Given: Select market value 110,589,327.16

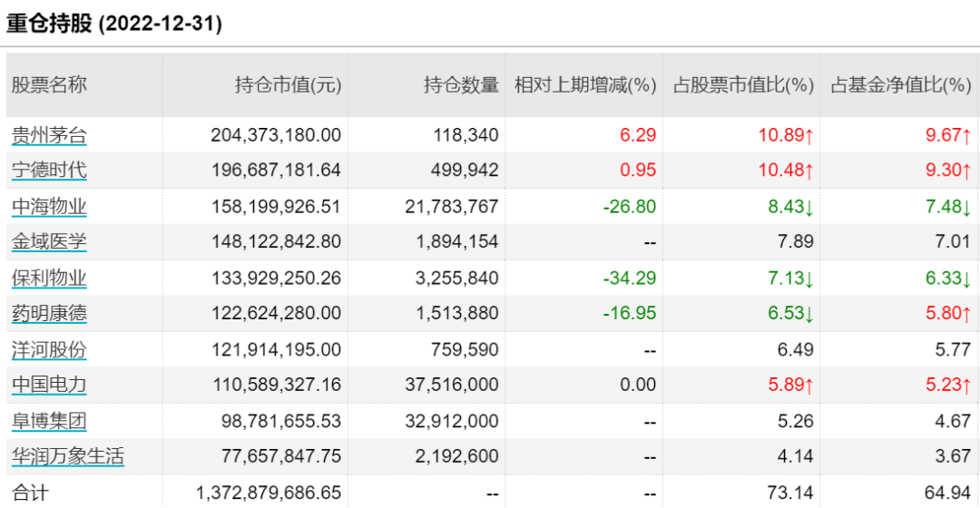Looking at the screenshot, I should coord(277,385).
